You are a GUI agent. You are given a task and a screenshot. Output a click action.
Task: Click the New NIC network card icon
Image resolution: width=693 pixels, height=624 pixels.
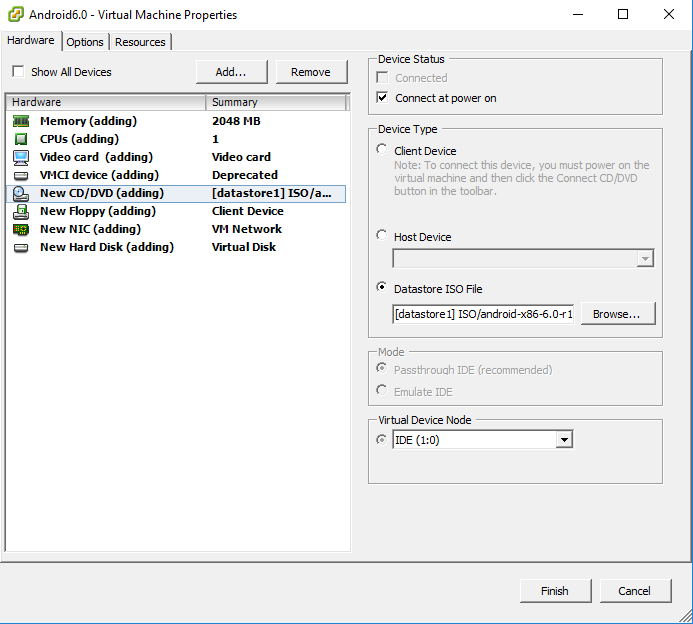pos(21,229)
